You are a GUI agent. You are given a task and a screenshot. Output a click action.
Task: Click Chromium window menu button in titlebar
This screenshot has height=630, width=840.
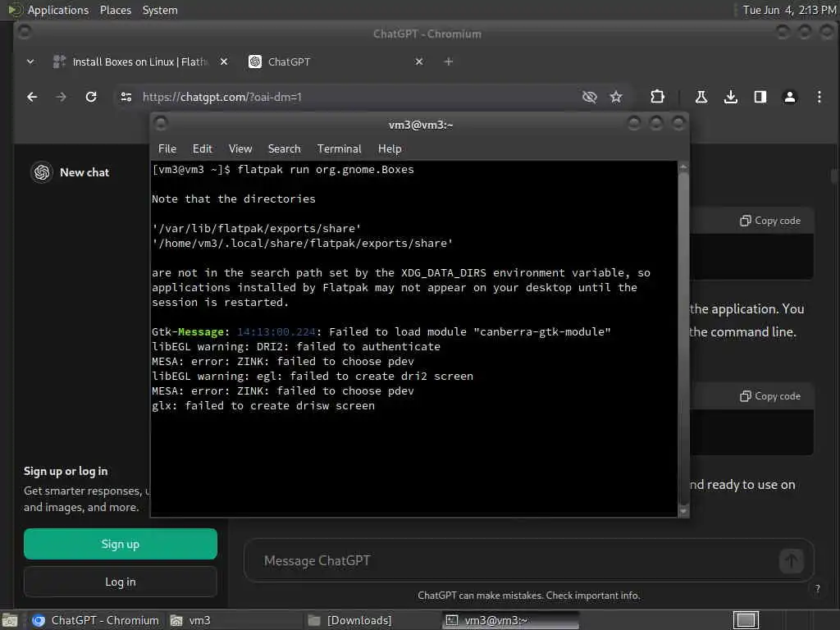pyautogui.click(x=24, y=32)
